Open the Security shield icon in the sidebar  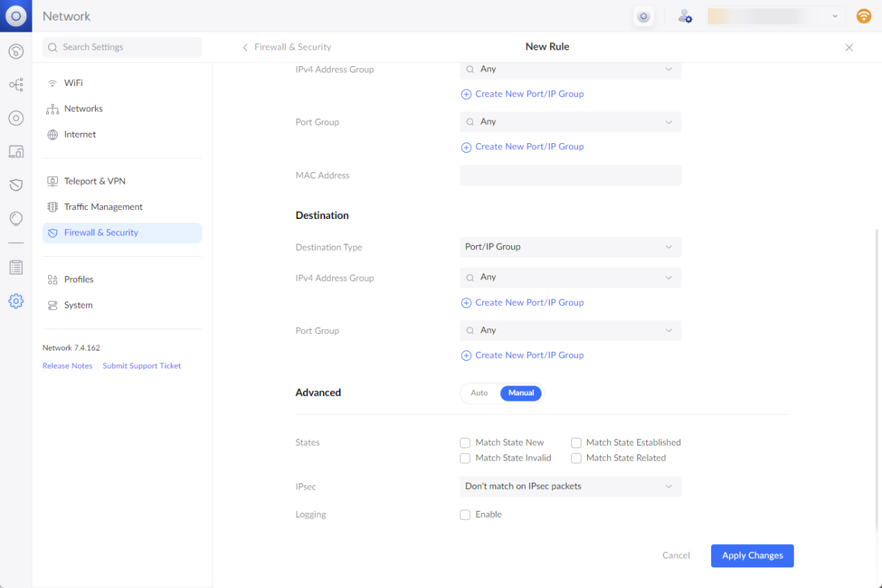point(16,185)
